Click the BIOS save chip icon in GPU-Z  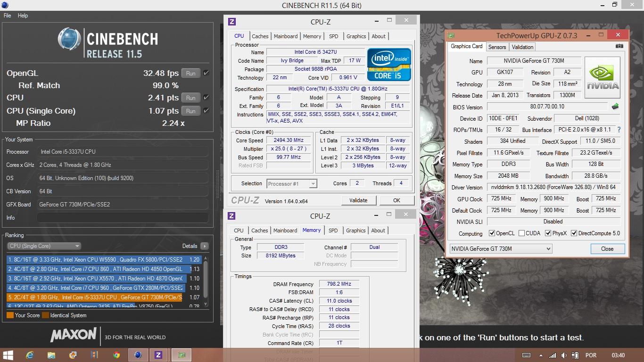coord(615,107)
